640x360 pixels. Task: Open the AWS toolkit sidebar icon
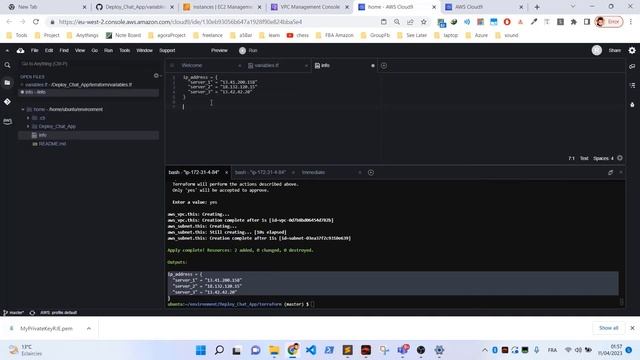pyautogui.click(x=7, y=121)
